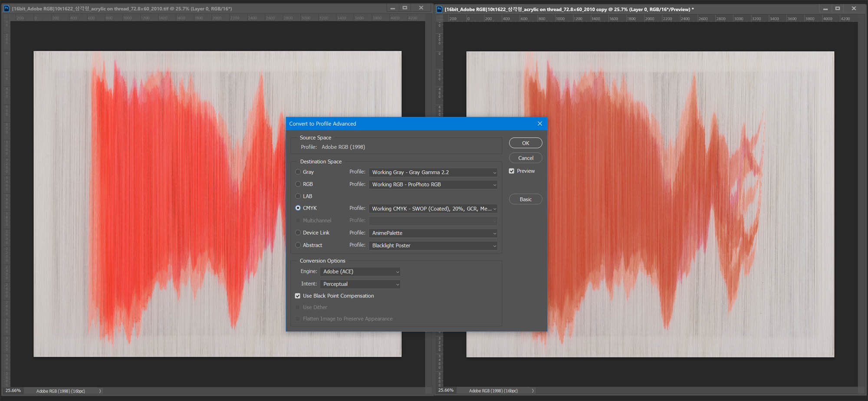Open the Engine Adobe (ACE) dropdown
The image size is (868, 401).
(360, 272)
